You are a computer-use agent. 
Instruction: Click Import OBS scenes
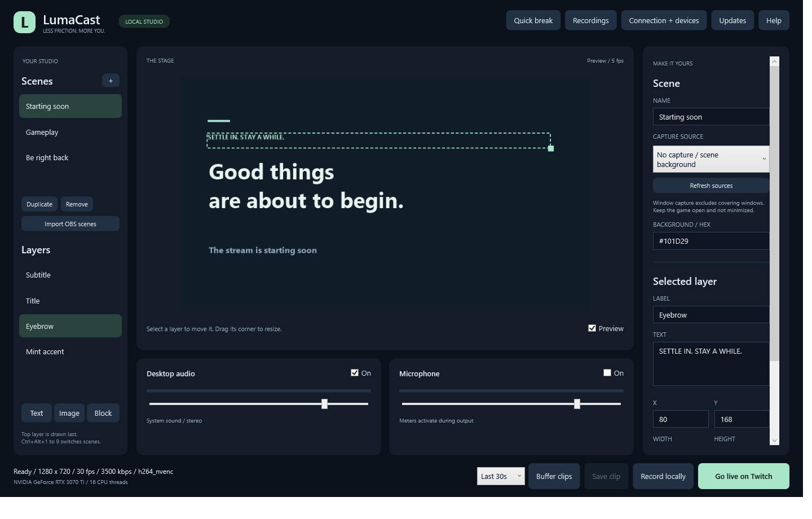point(70,224)
